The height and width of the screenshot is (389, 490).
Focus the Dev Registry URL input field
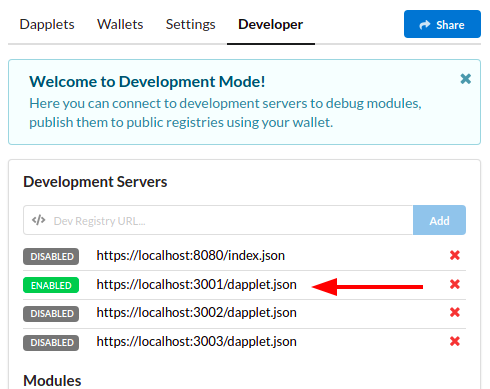point(218,220)
